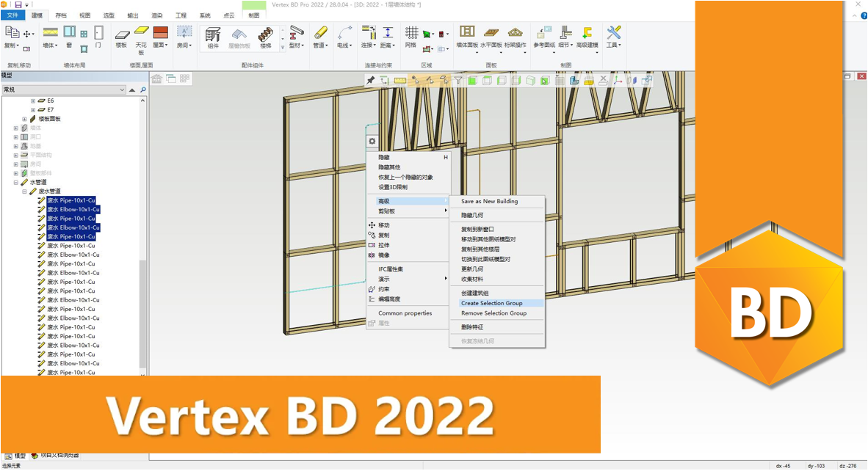This screenshot has height=471, width=868.
Task: Select the 地基 tree item
Action: [35, 146]
